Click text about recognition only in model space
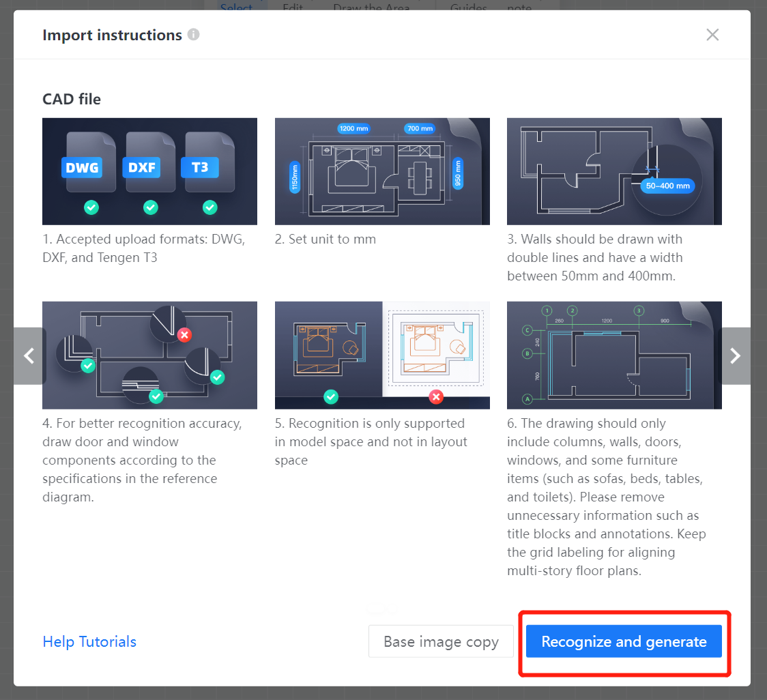Viewport: 767px width, 700px height. point(371,441)
